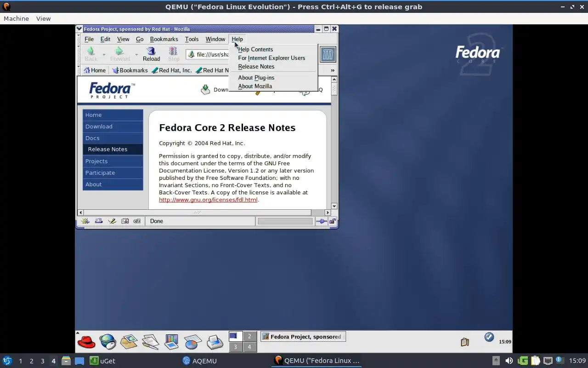Viewport: 588px width, 368px height.
Task: Hide the Fedora panel using corner arrow
Action: [x=78, y=333]
